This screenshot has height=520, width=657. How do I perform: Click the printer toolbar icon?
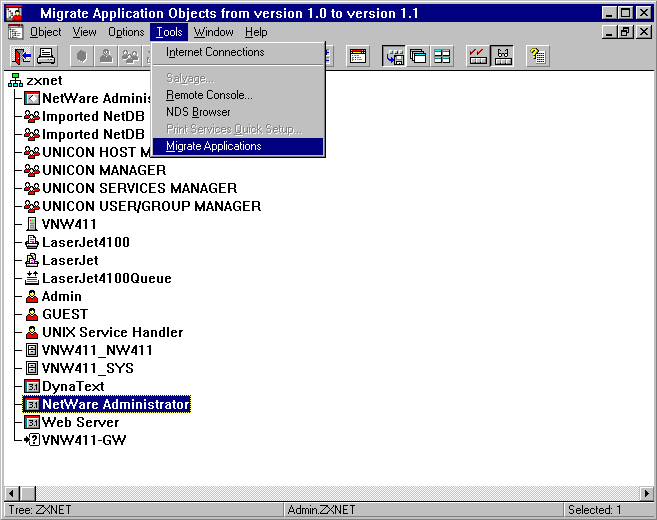click(x=46, y=56)
